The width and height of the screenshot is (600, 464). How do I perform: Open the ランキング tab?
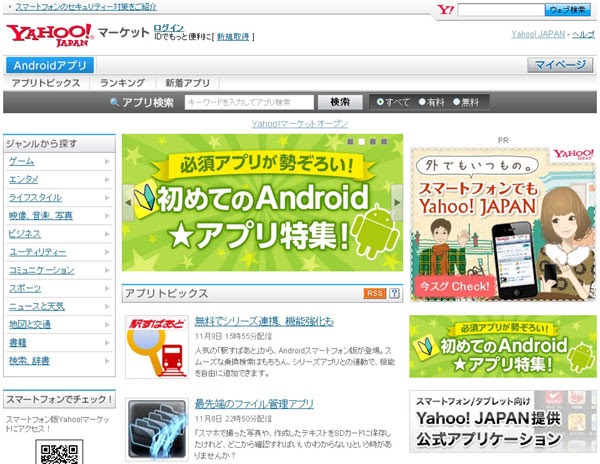122,83
